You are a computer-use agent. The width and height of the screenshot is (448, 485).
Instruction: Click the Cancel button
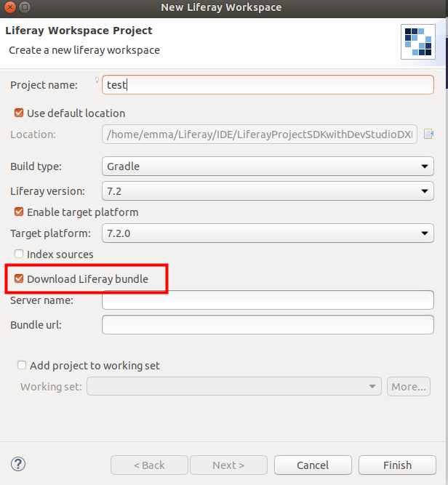(x=313, y=465)
